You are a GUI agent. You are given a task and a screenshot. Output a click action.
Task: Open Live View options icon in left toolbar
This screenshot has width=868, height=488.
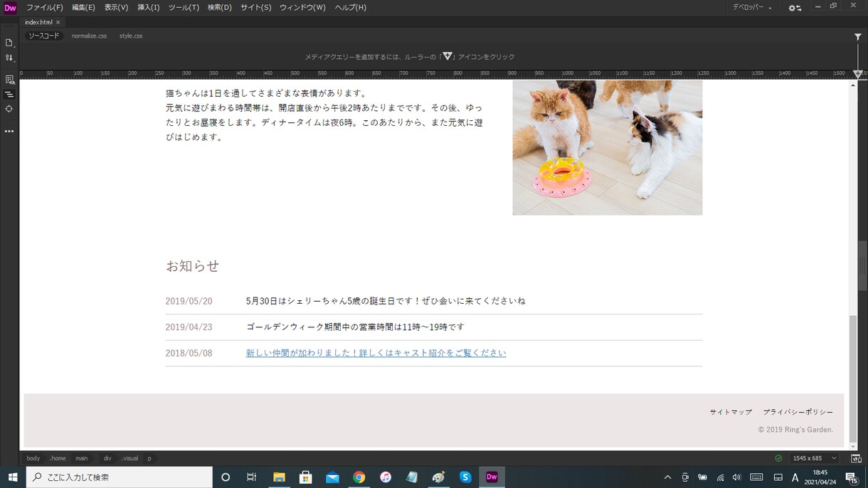click(x=9, y=80)
